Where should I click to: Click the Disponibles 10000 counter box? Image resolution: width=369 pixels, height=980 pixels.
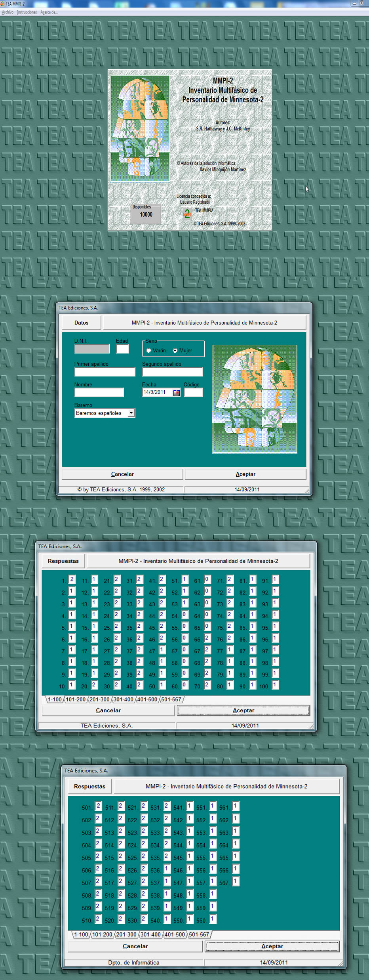pos(146,214)
